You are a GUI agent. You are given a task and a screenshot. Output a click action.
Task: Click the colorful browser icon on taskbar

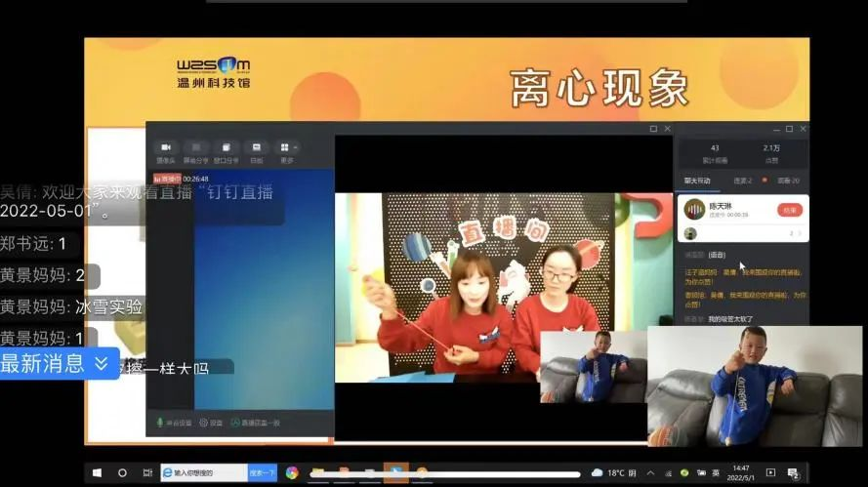(292, 472)
